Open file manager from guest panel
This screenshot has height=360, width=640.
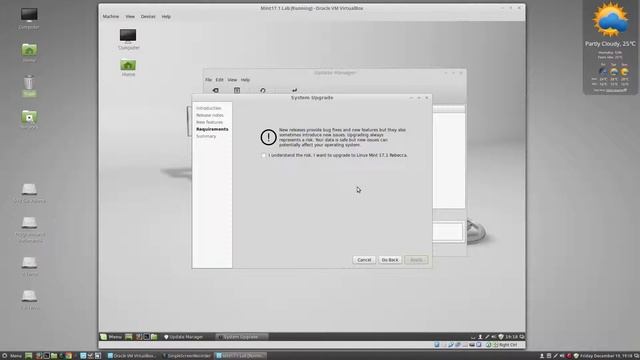[154, 337]
